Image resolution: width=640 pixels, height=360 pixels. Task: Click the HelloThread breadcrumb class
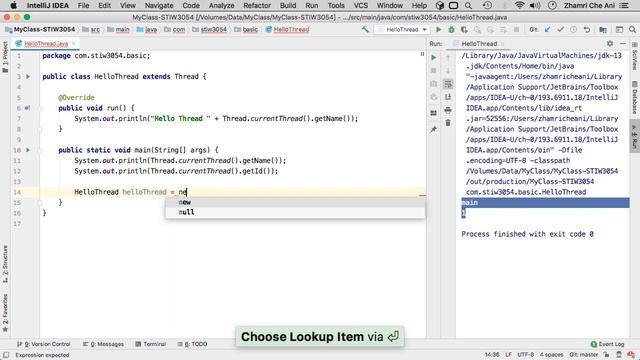click(x=287, y=29)
